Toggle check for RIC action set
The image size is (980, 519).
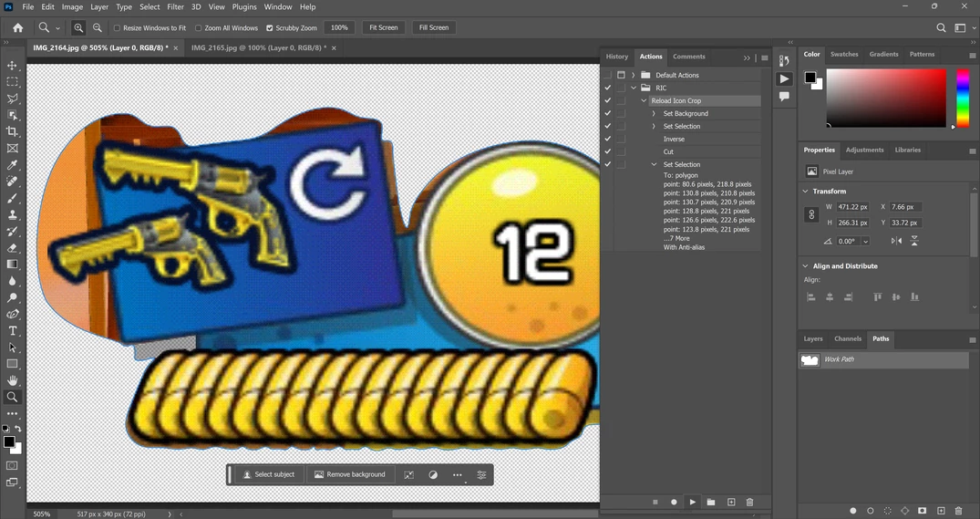click(607, 88)
